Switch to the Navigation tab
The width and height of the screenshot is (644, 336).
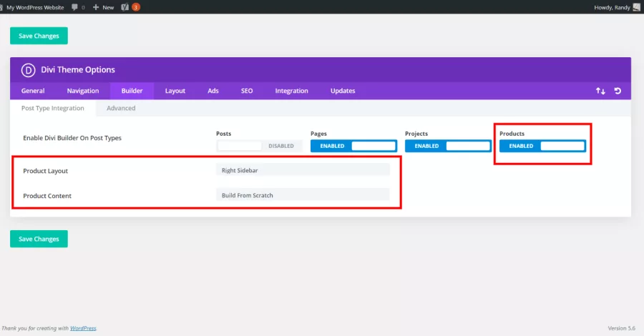[83, 91]
